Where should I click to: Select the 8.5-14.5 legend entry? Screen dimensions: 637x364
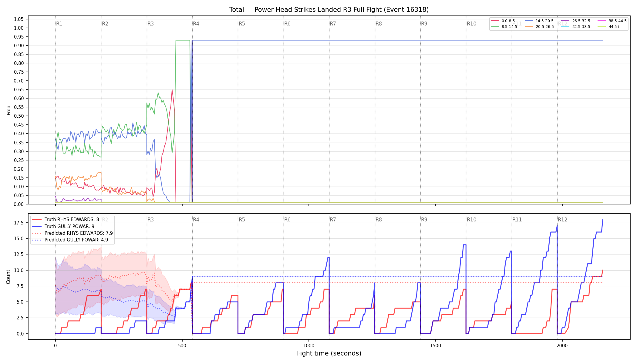click(x=504, y=27)
